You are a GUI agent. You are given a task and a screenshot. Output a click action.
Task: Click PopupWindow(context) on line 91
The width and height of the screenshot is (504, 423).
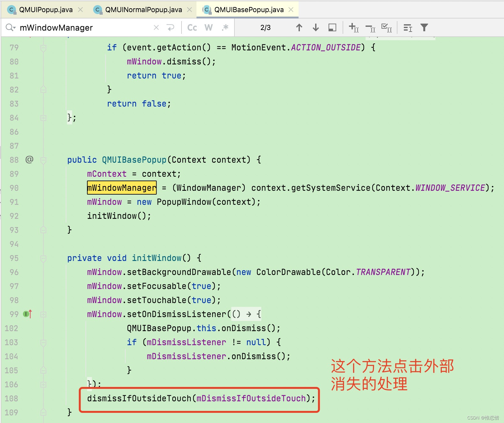coord(206,202)
